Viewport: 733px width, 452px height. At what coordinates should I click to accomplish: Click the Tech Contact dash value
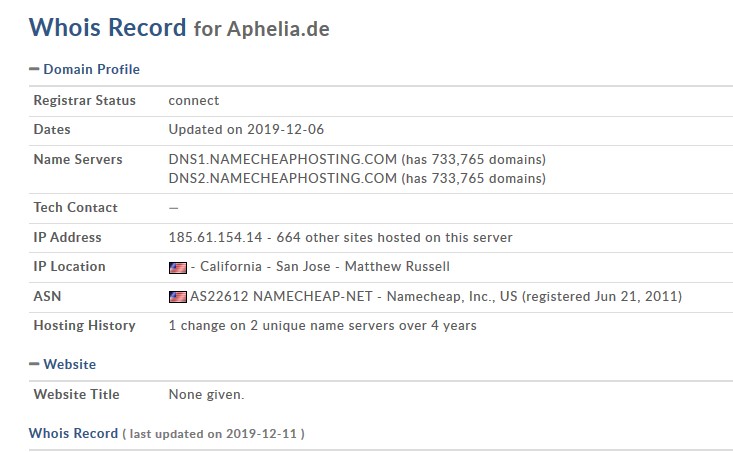[x=173, y=208]
